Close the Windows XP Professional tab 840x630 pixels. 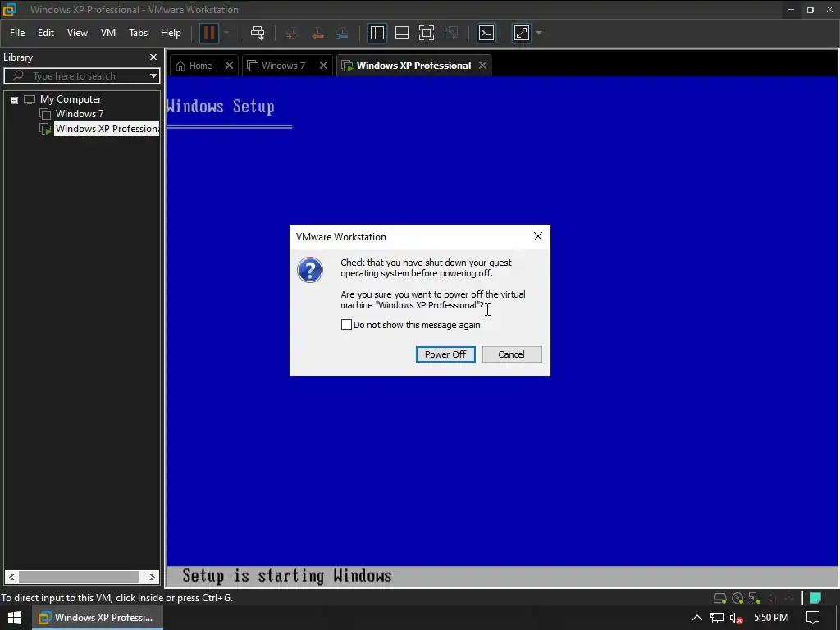482,66
